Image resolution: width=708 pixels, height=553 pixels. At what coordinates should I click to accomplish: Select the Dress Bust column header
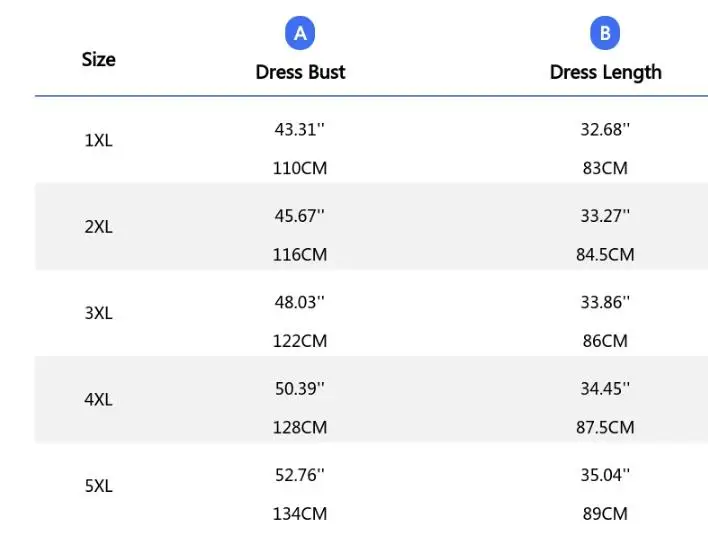300,72
